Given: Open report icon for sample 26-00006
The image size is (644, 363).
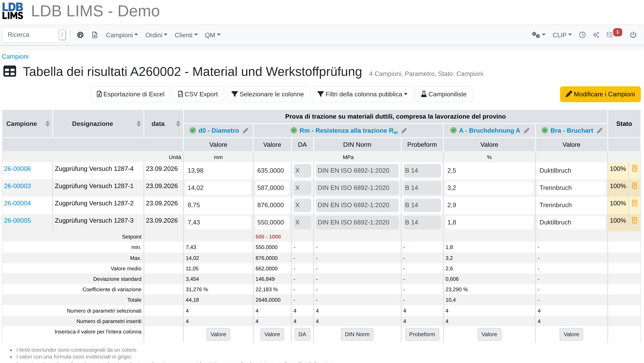Looking at the screenshot, I should 634,169.
